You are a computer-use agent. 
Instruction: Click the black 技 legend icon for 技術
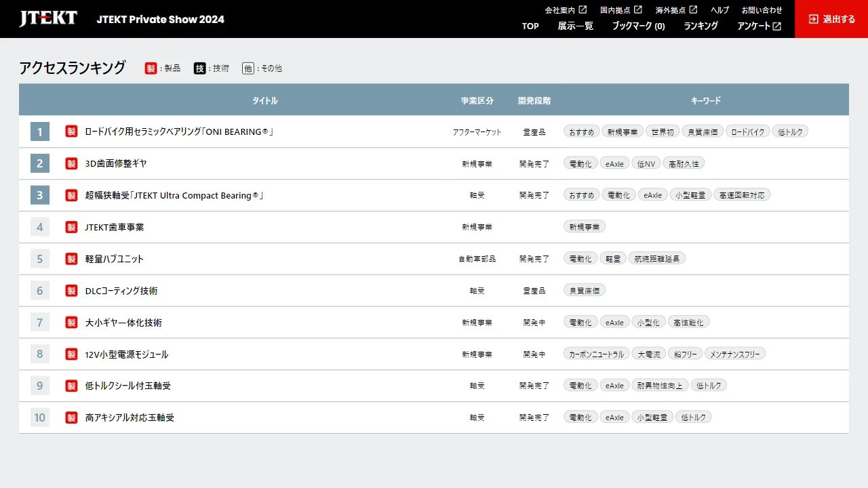(x=199, y=68)
